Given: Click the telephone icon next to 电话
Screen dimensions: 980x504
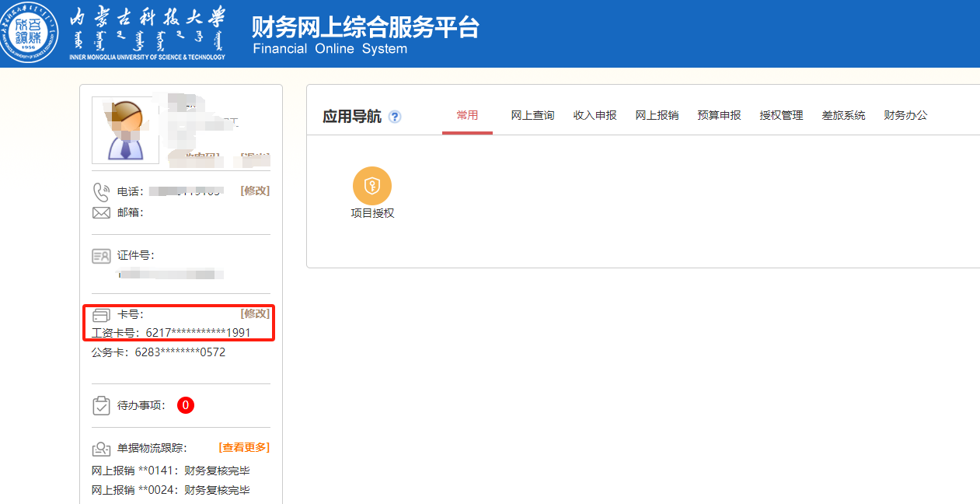Looking at the screenshot, I should coord(101,191).
